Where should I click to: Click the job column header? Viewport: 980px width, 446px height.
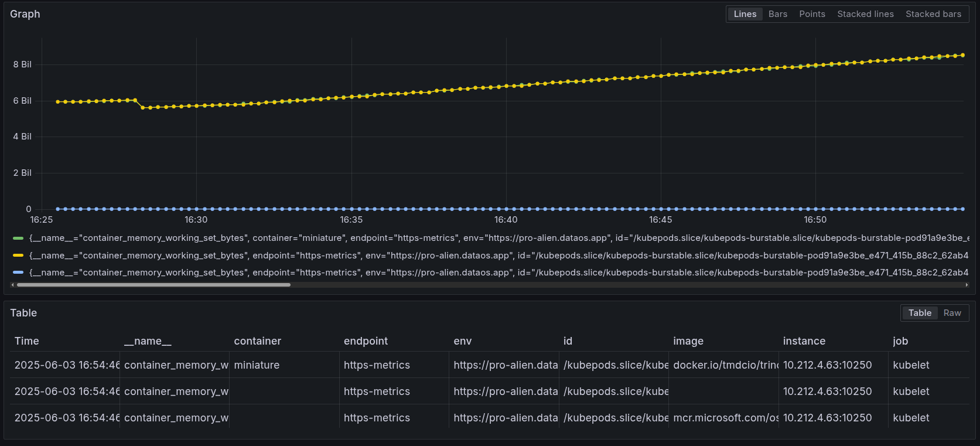pyautogui.click(x=900, y=341)
